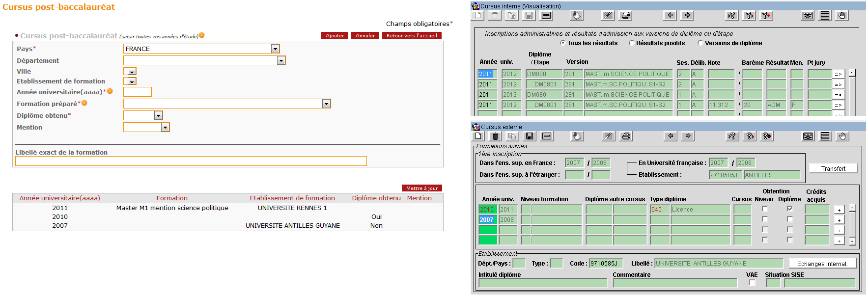
Task: Click the question mark with red plus icon
Action: (766, 16)
